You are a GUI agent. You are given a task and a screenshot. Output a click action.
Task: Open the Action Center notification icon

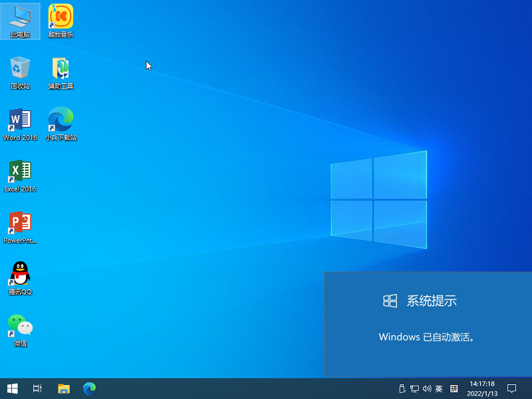511,389
